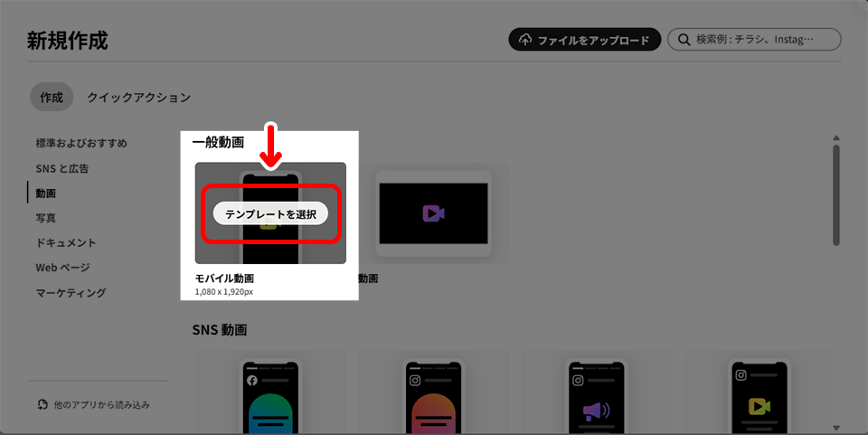Click 他のアプリから読み込み link
The height and width of the screenshot is (435, 868).
[x=93, y=404]
